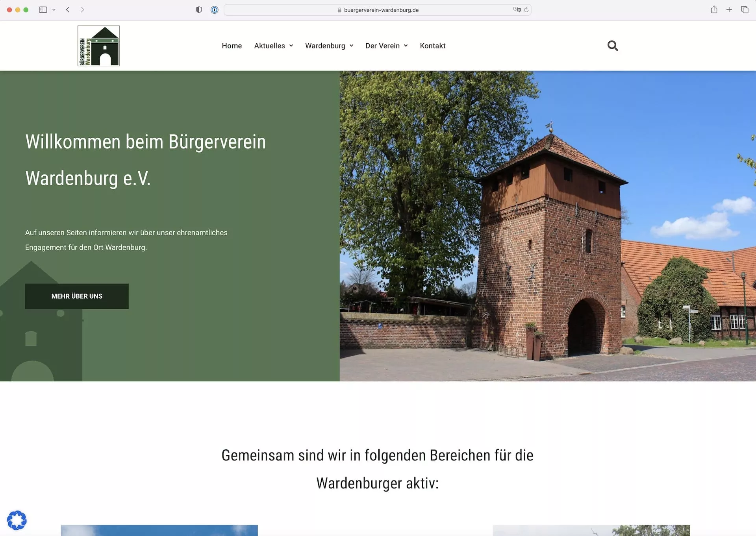Go back with the browser back arrow

coord(68,10)
